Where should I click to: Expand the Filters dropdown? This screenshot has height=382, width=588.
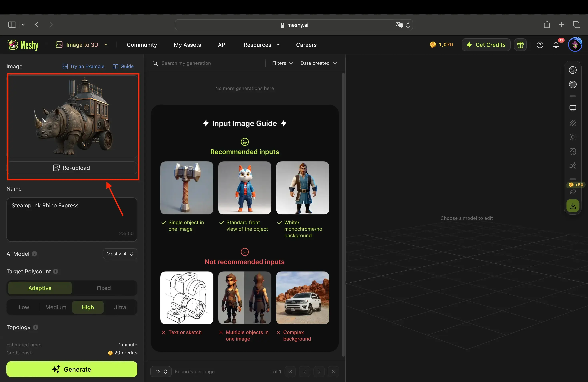(x=282, y=63)
